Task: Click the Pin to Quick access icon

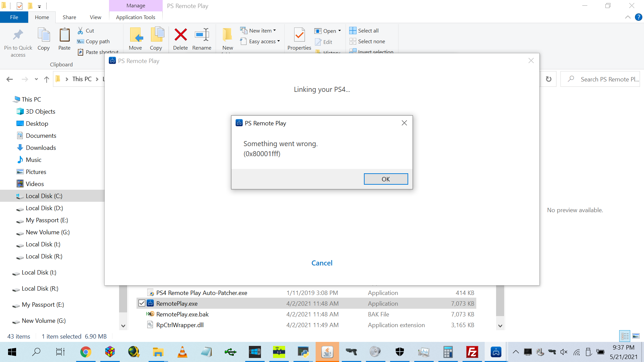Action: [18, 35]
